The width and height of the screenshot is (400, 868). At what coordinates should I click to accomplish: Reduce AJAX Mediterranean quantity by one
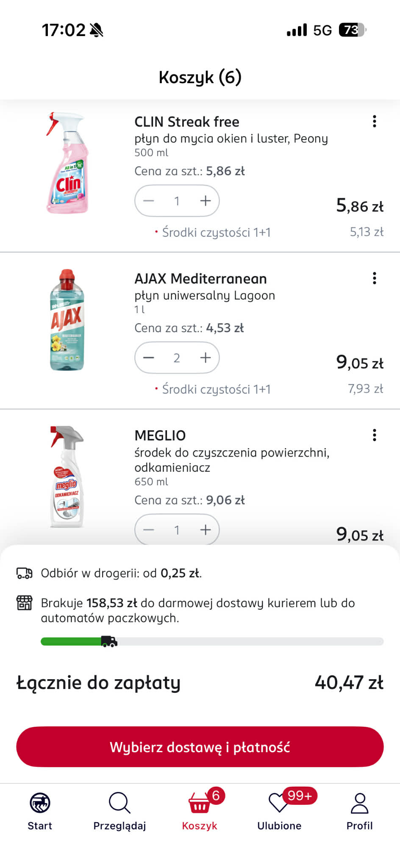(x=149, y=358)
